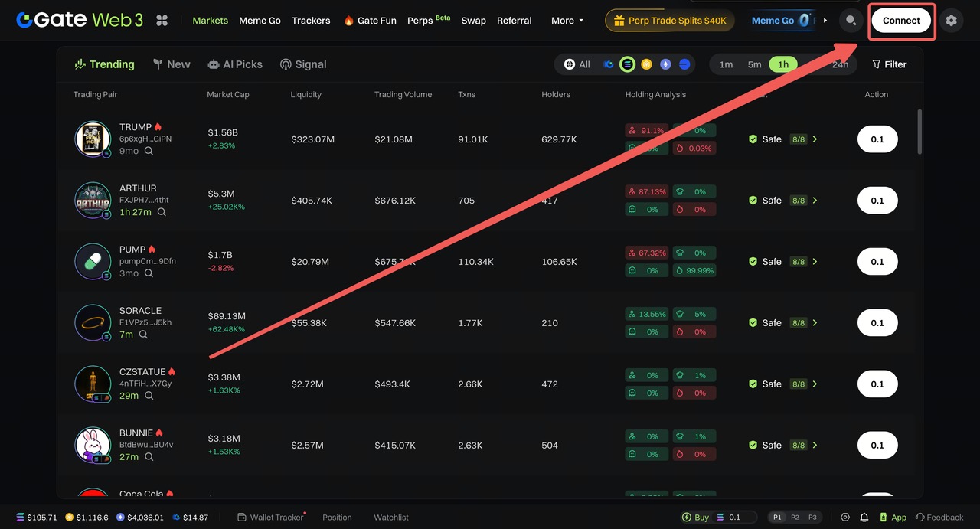Open the Perp Trade Splits $40K banner

[669, 21]
